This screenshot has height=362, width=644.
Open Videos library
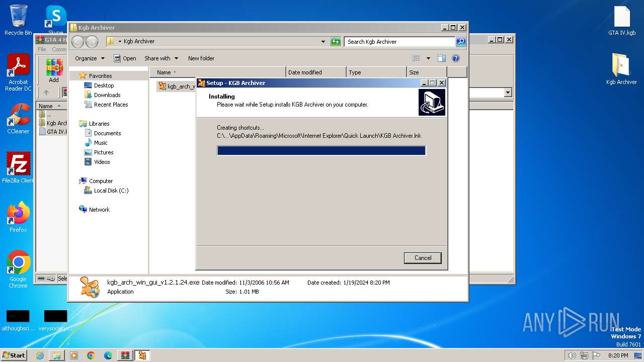pos(102,162)
